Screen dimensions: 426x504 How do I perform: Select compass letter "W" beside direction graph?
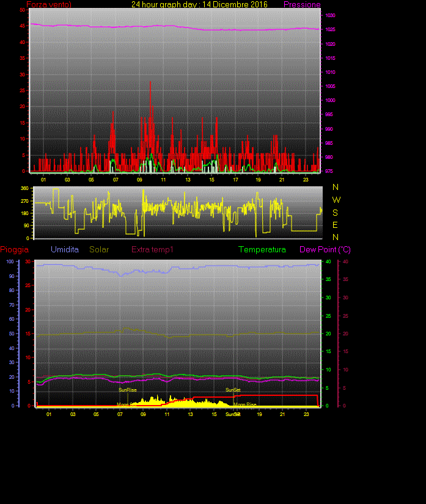coord(336,200)
